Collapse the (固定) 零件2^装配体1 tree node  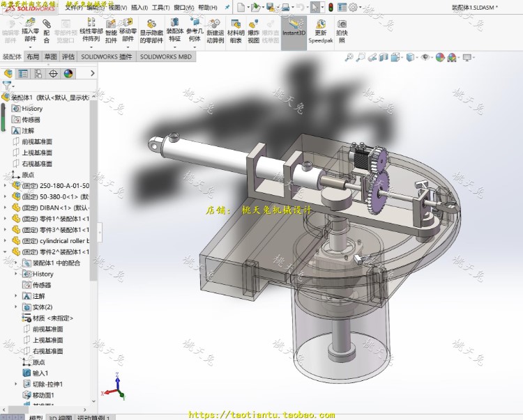(5, 252)
